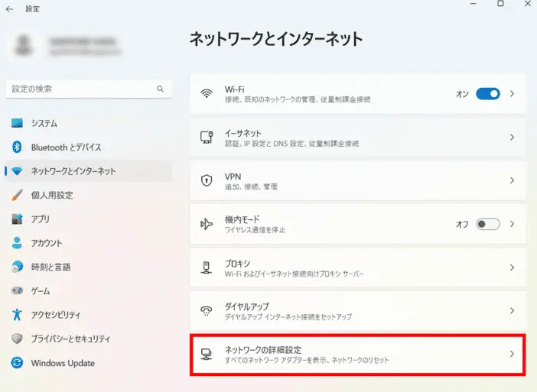Go to プライバシーとセキュリティ settings
Screen dimensions: 537x392
(70, 339)
